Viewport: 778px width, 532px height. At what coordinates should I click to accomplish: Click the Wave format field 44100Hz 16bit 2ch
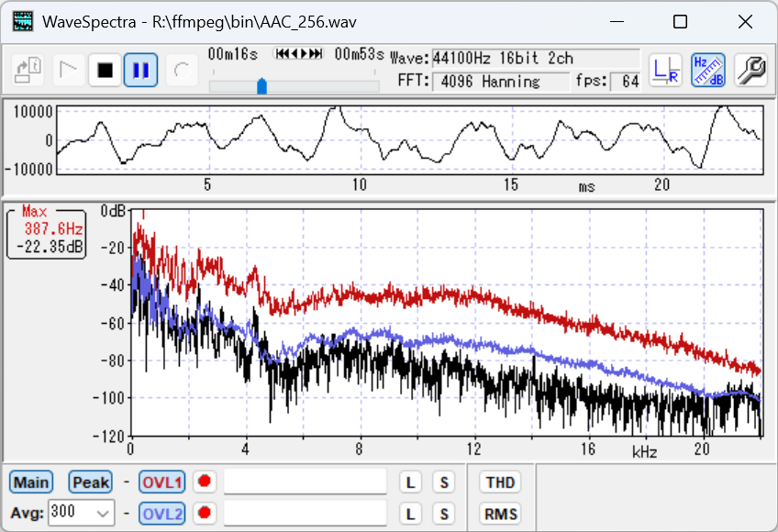pyautogui.click(x=536, y=58)
